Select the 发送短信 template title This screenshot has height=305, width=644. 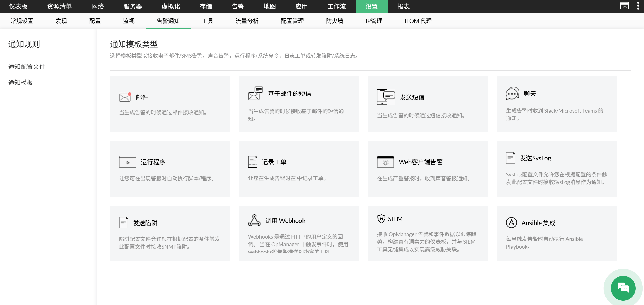(412, 97)
